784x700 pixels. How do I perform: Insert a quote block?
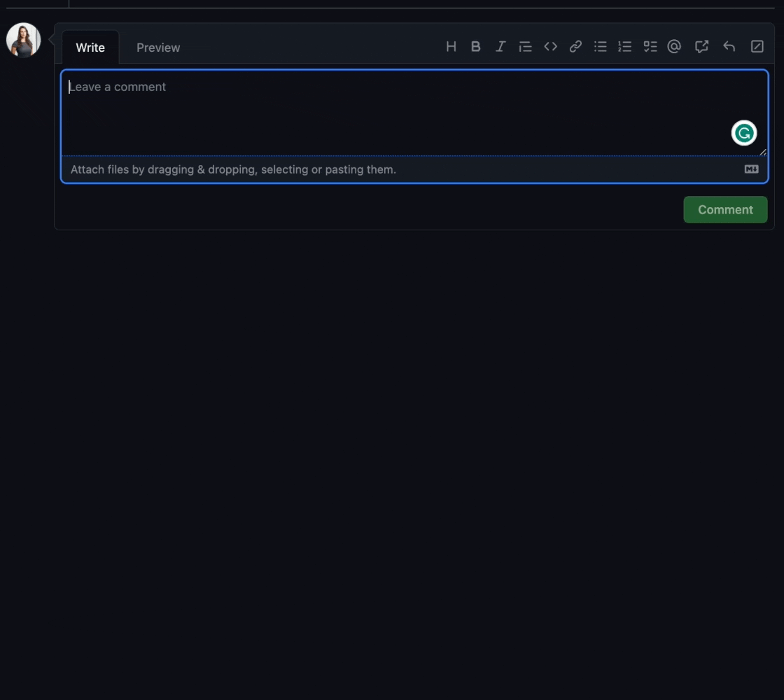(x=525, y=47)
